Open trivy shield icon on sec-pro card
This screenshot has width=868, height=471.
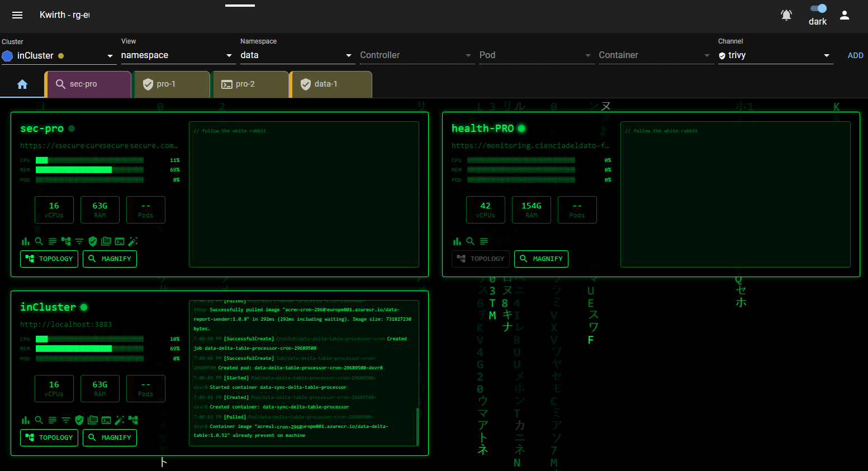(x=93, y=241)
